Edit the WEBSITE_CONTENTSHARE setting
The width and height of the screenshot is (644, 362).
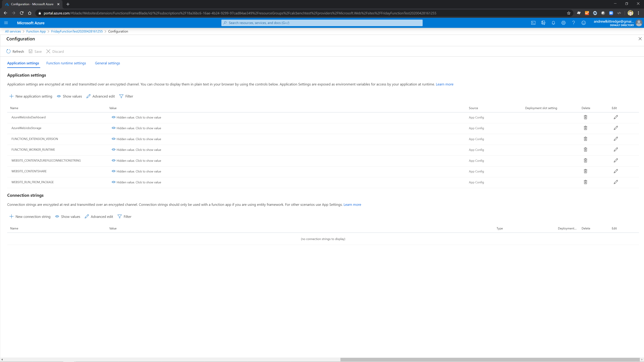(x=616, y=171)
